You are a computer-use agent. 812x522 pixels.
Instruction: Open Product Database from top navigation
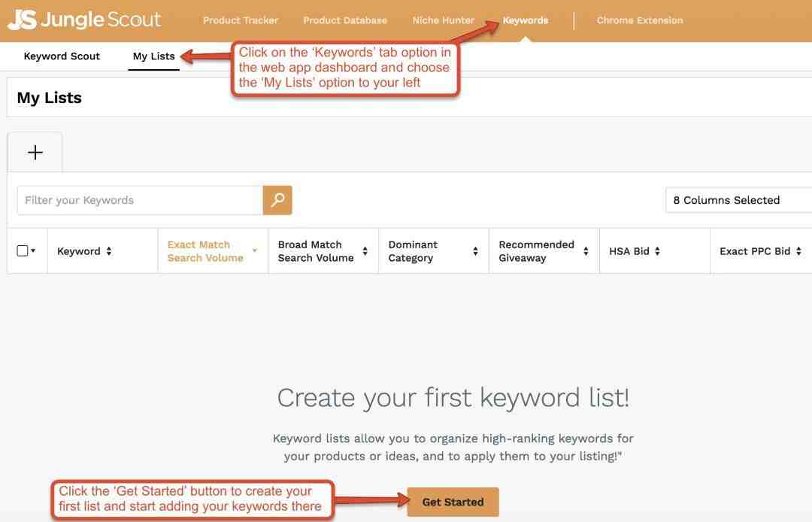click(345, 20)
